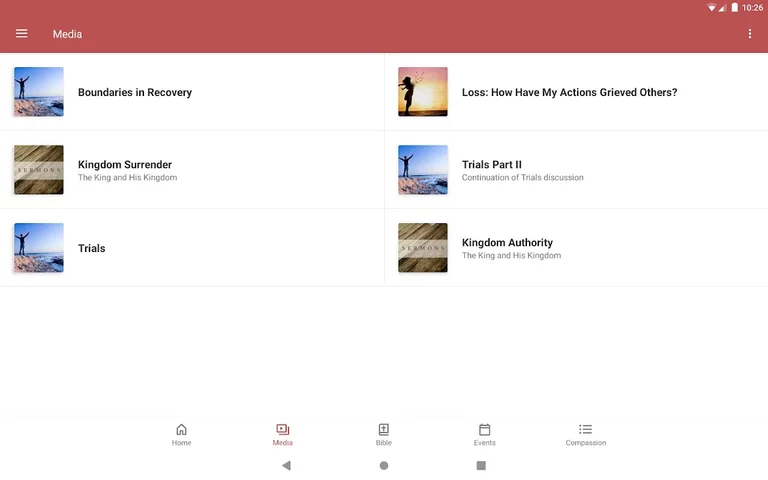Click the Events tab label
Viewport: 768px width, 480px height.
coord(484,443)
